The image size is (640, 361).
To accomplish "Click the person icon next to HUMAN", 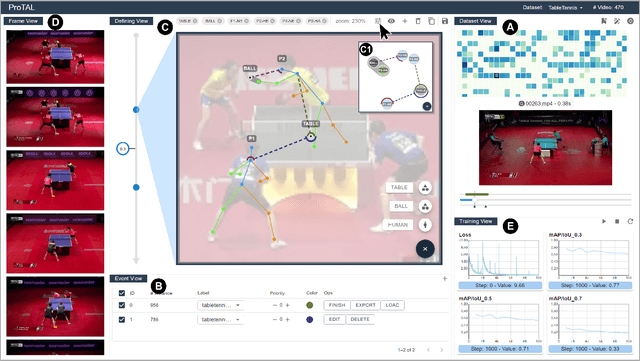I will coord(425,225).
